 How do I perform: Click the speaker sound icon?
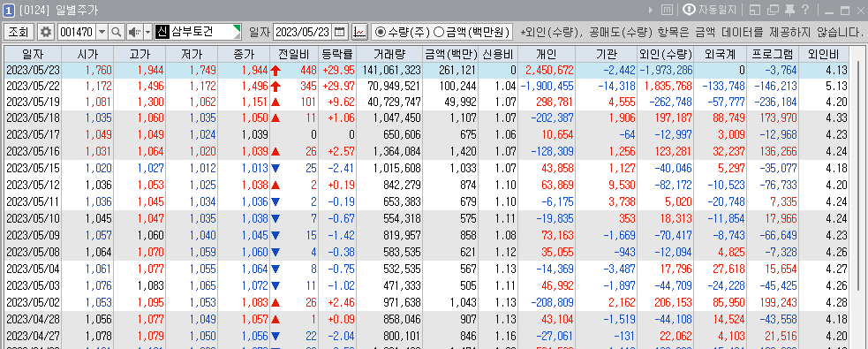click(134, 32)
